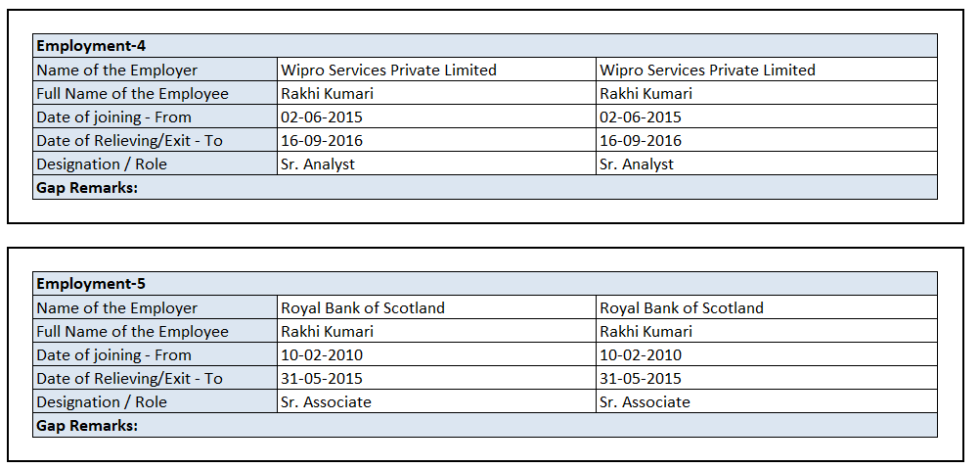Select the second 31-05-2015 date cell
Image resolution: width=980 pixels, height=468 pixels.
click(641, 378)
